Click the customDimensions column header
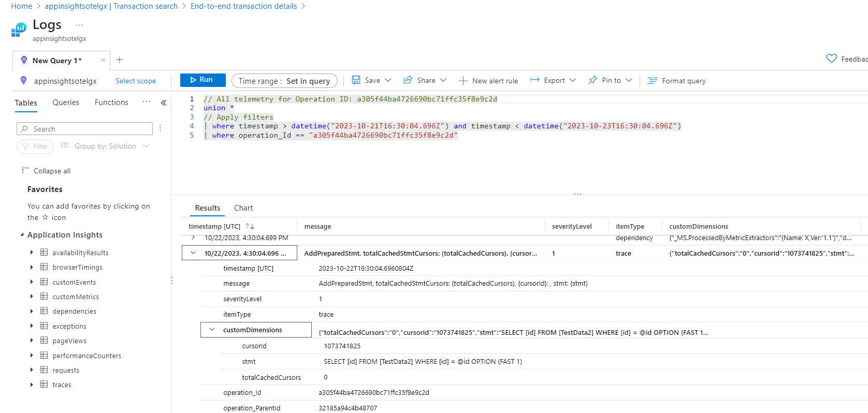 699,226
